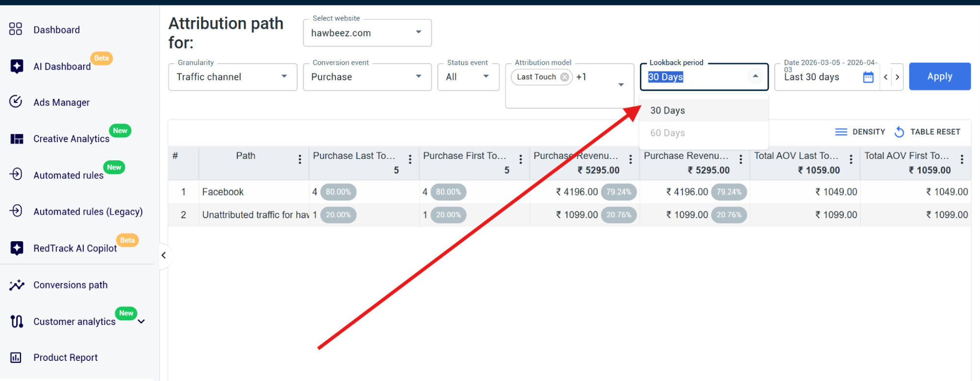Click the Conversions path chart icon
Image resolution: width=980 pixels, height=381 pixels.
(17, 285)
